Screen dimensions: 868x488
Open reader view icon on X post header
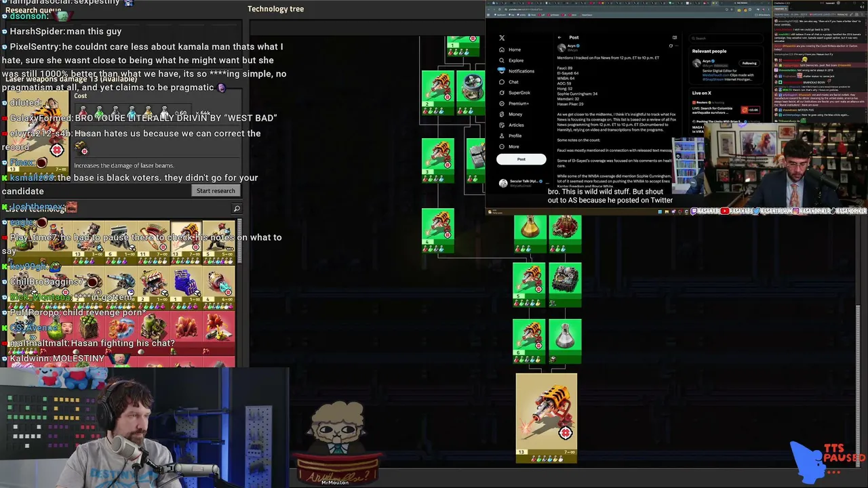pyautogui.click(x=674, y=37)
